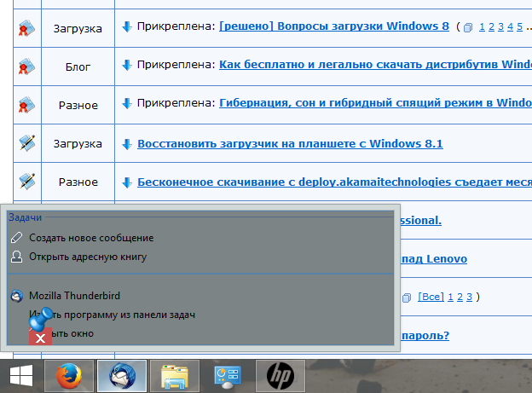532x393 pixels.
Task: Go to page 5 of Вопросы загрузки topic
Action: [x=519, y=26]
